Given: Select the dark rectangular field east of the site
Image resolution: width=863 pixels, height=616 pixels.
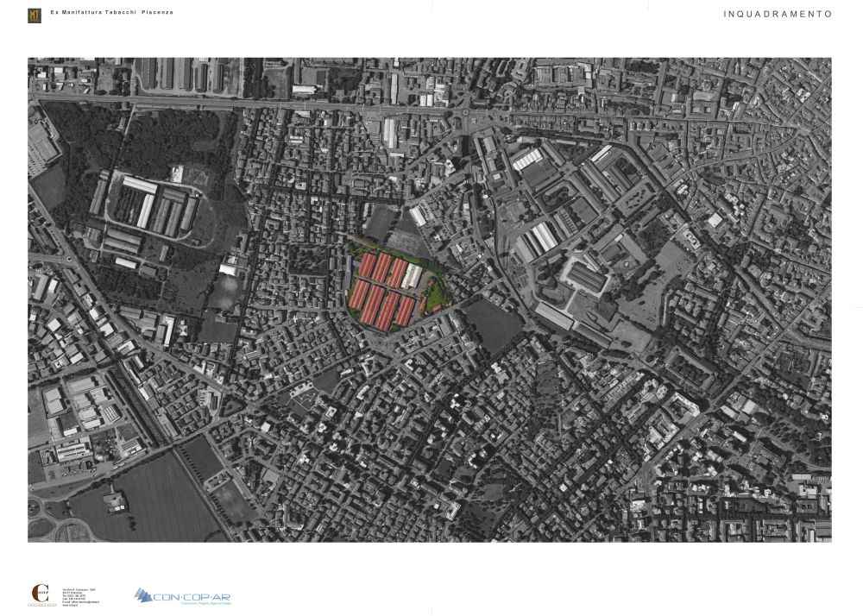Looking at the screenshot, I should point(493,325).
